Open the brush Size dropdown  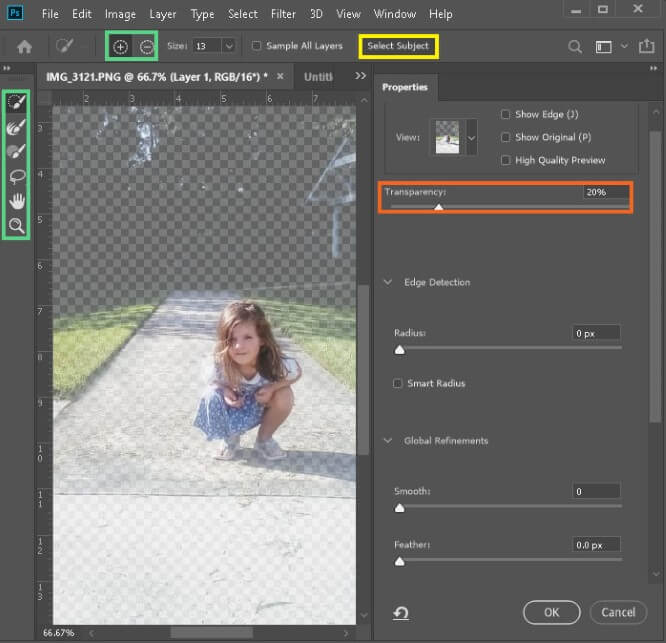tap(229, 46)
